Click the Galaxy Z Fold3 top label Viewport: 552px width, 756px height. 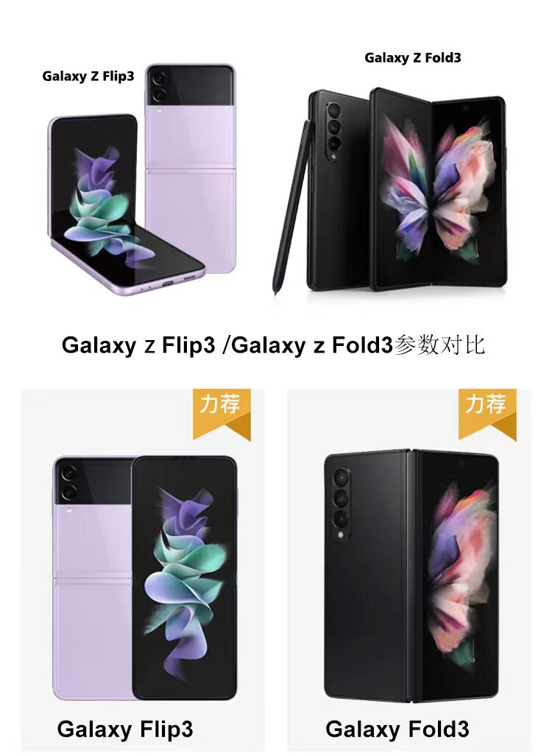[413, 58]
